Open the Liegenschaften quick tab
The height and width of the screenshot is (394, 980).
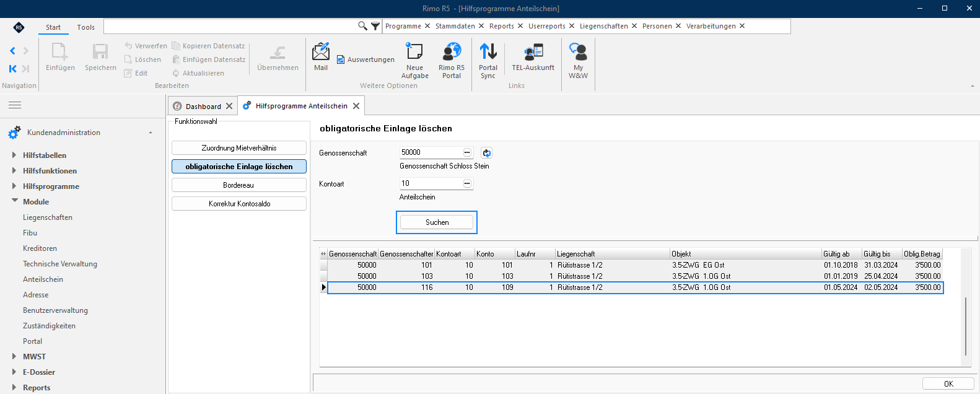(604, 26)
